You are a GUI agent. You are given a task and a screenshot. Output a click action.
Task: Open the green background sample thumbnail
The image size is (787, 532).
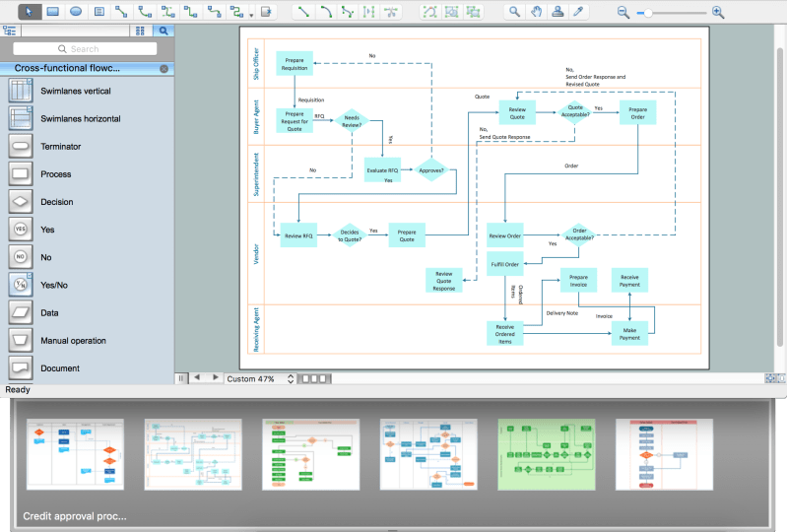point(547,455)
